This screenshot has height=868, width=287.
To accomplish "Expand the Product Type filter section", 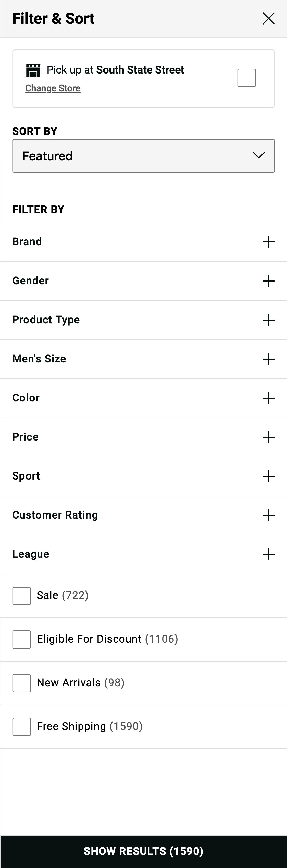I will click(x=268, y=320).
